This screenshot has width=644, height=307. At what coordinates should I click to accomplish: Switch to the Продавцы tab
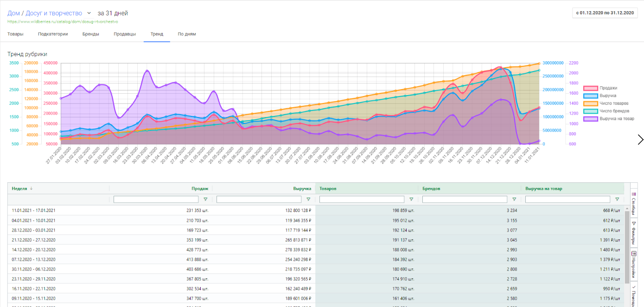pyautogui.click(x=124, y=34)
